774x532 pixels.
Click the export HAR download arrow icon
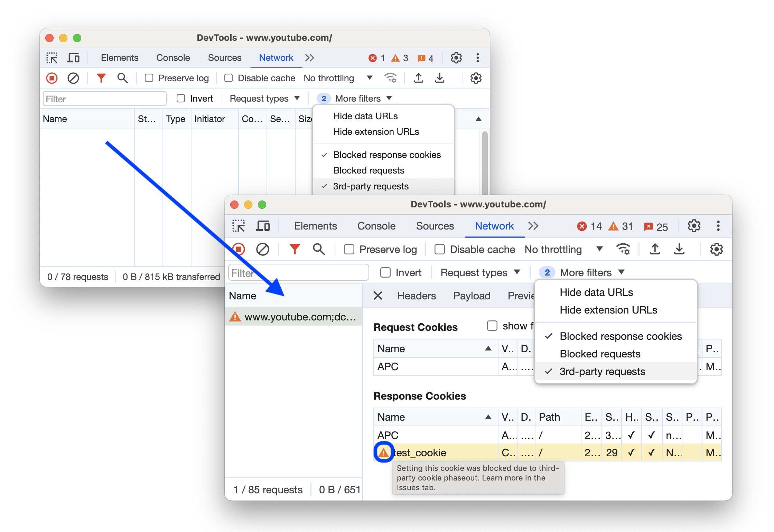coord(679,248)
